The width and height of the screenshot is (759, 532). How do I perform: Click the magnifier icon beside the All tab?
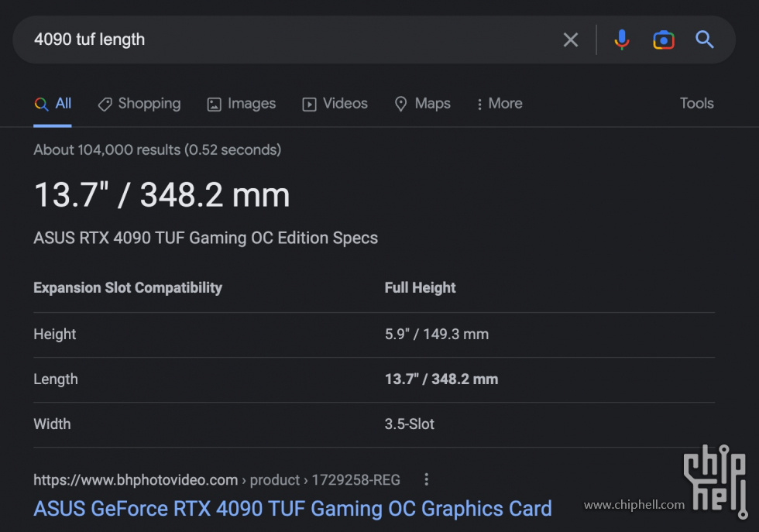[42, 104]
